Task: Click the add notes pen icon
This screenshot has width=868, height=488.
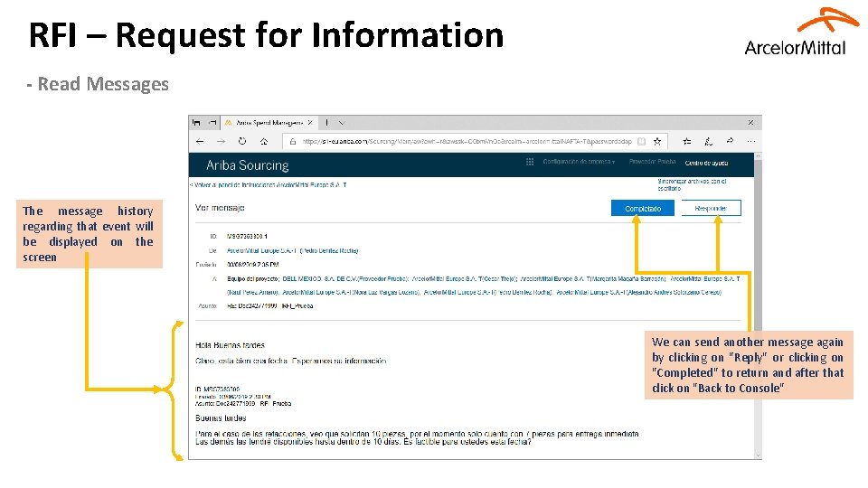Action: [x=709, y=142]
